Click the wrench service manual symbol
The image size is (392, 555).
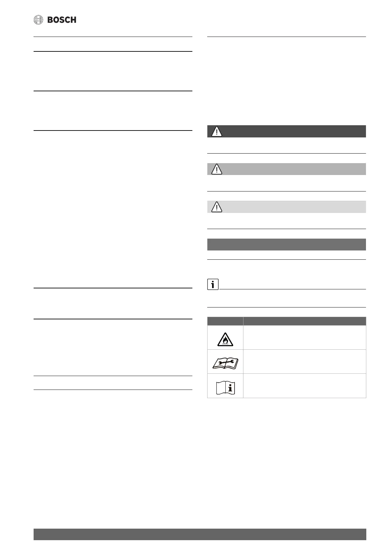coord(225,362)
